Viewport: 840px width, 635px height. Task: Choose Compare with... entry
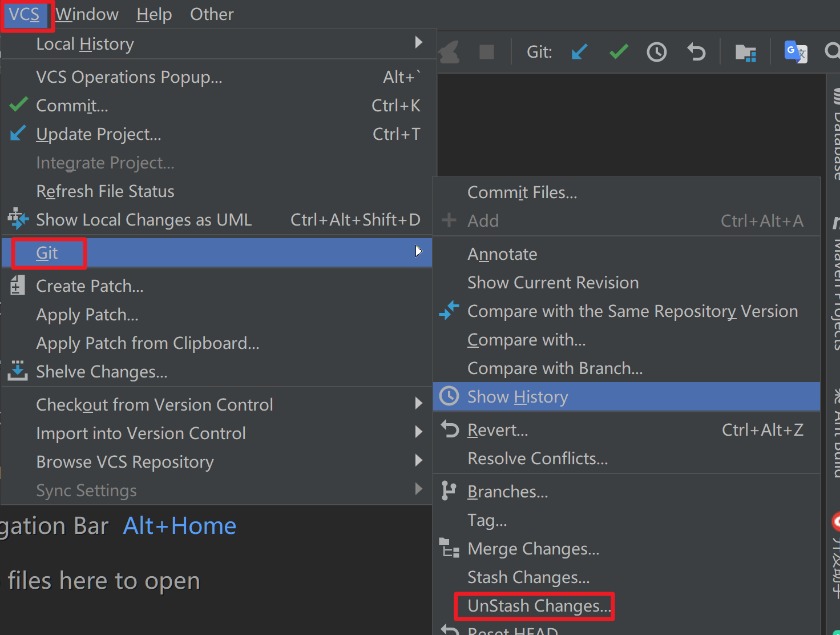coord(627,340)
